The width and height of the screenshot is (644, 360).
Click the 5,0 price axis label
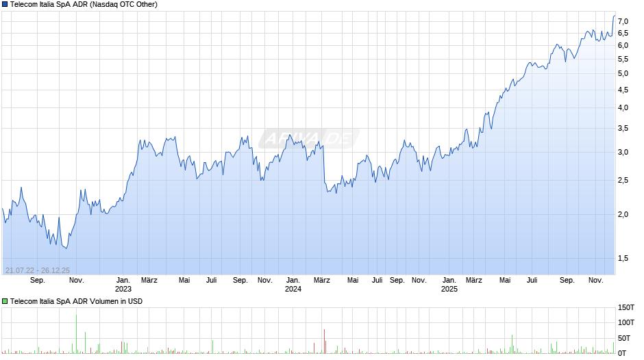(x=623, y=74)
